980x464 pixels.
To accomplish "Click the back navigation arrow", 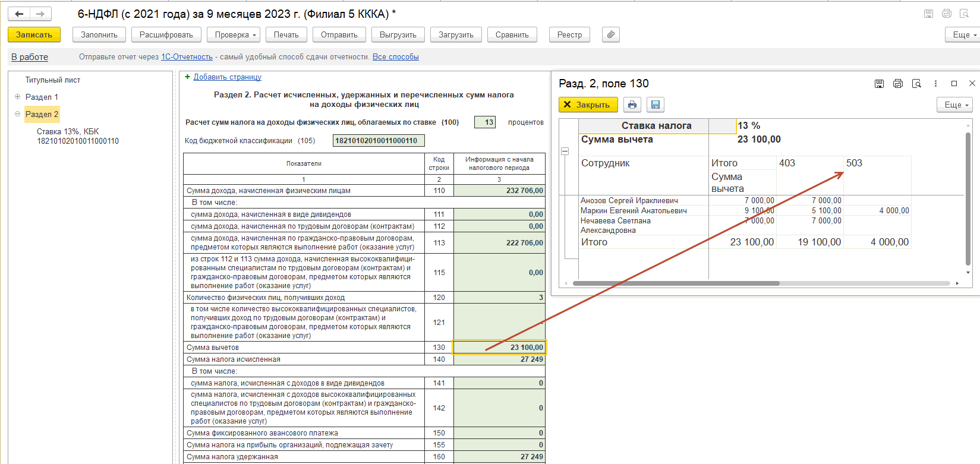I will pos(19,14).
